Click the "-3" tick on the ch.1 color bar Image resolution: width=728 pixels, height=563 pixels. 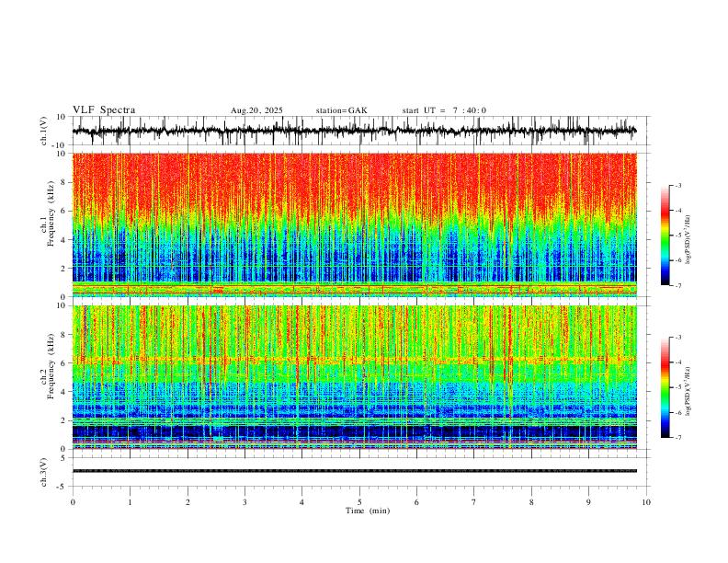click(678, 185)
